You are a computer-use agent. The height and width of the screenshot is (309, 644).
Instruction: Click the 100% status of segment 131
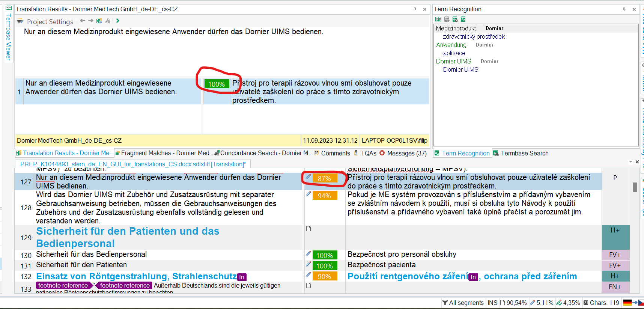coord(325,266)
